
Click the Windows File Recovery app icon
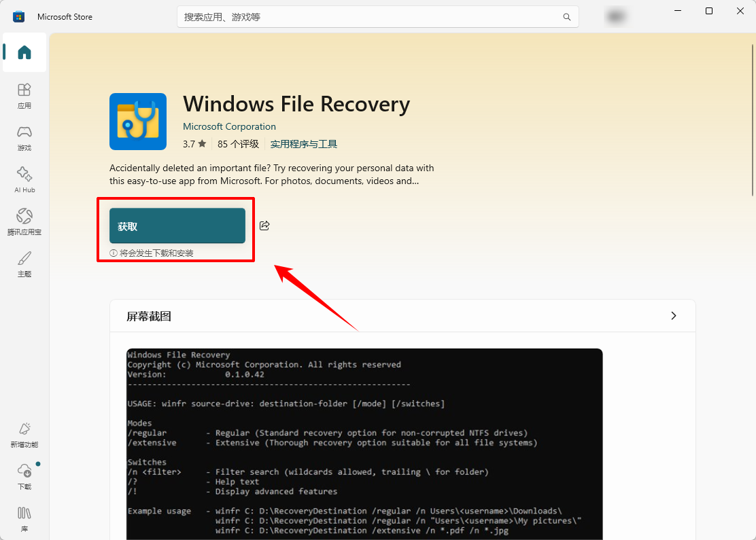(138, 122)
